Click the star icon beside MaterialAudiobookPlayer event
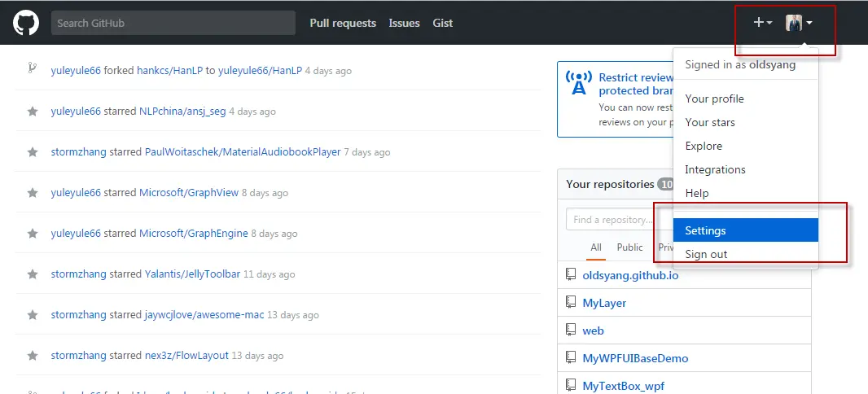This screenshot has height=394, width=868. (x=33, y=151)
